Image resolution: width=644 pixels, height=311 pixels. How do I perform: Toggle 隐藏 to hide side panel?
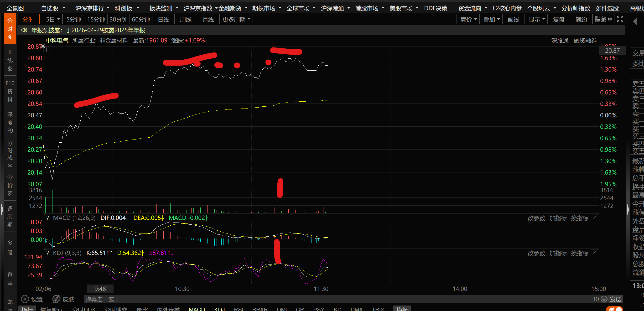pos(603,19)
